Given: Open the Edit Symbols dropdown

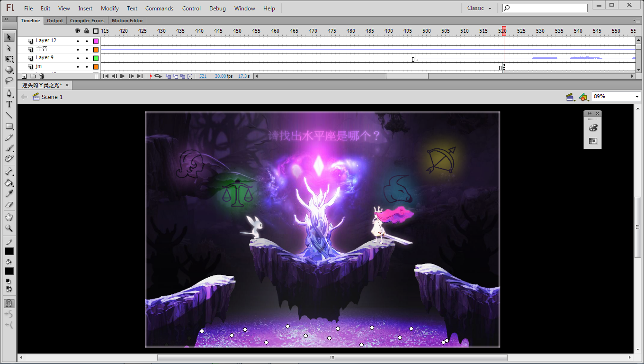Looking at the screenshot, I should 584,97.
